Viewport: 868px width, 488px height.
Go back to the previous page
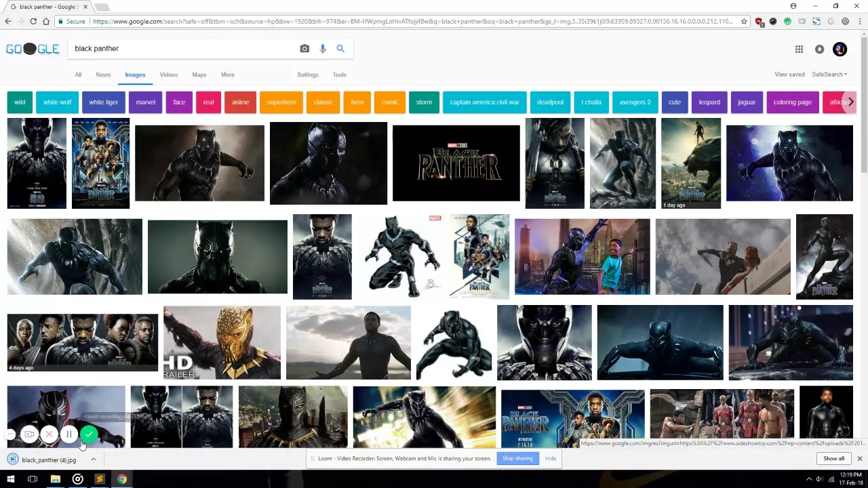click(x=8, y=22)
